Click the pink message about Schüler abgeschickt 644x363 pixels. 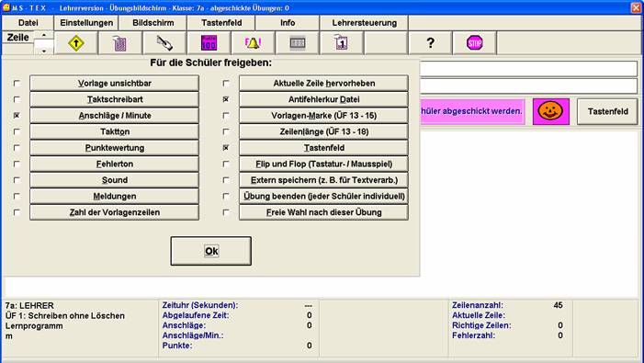(x=472, y=111)
